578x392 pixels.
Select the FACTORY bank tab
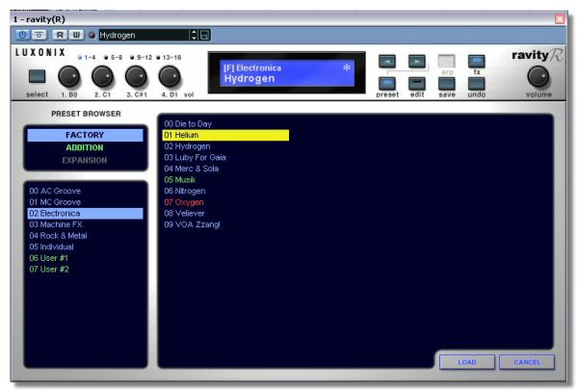tap(85, 135)
